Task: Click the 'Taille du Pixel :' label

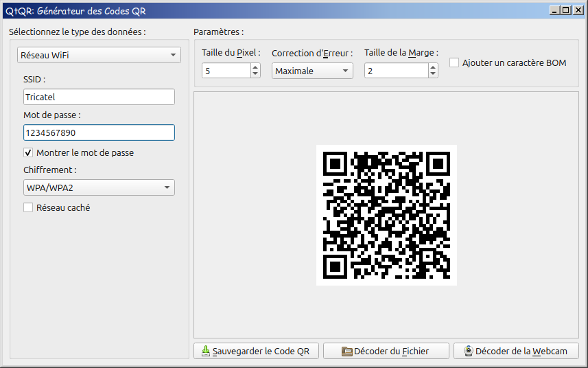Action: click(x=231, y=52)
